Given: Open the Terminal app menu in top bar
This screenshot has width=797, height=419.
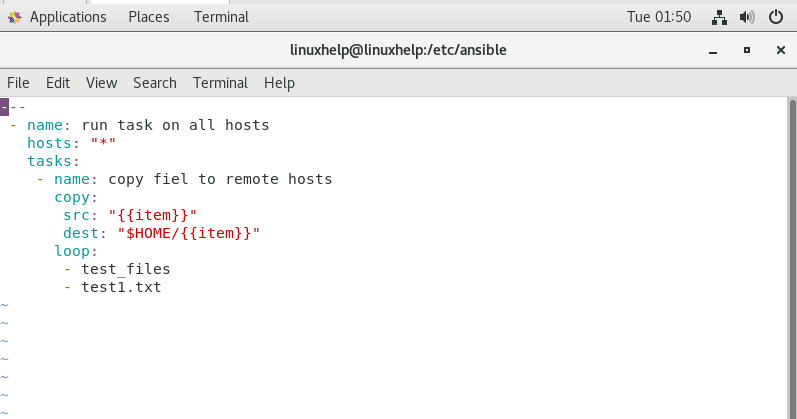Looking at the screenshot, I should tap(221, 17).
